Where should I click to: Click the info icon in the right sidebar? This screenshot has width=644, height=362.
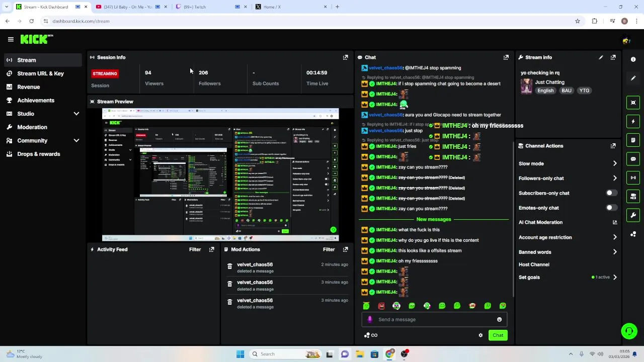tap(633, 59)
